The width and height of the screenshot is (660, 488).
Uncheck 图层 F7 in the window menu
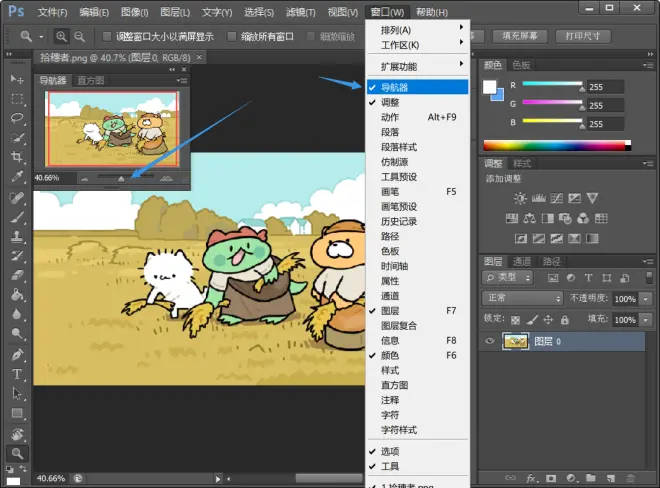point(417,311)
